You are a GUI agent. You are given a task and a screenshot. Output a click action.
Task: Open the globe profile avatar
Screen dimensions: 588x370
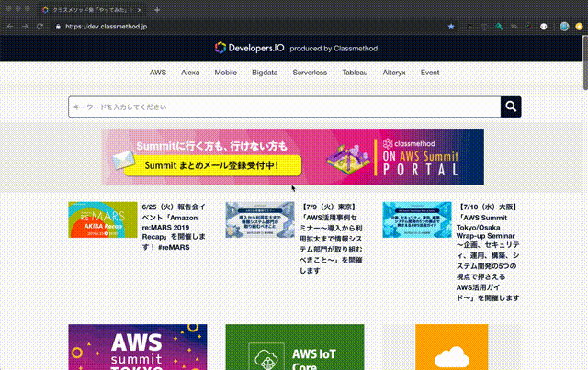click(x=564, y=27)
